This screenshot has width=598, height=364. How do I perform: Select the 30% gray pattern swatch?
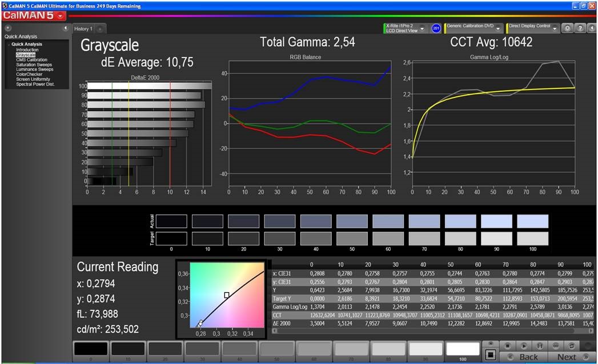pyautogui.click(x=202, y=351)
